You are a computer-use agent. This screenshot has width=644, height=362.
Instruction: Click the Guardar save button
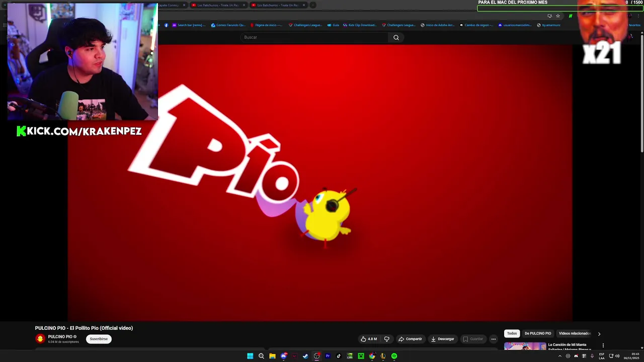click(x=473, y=339)
